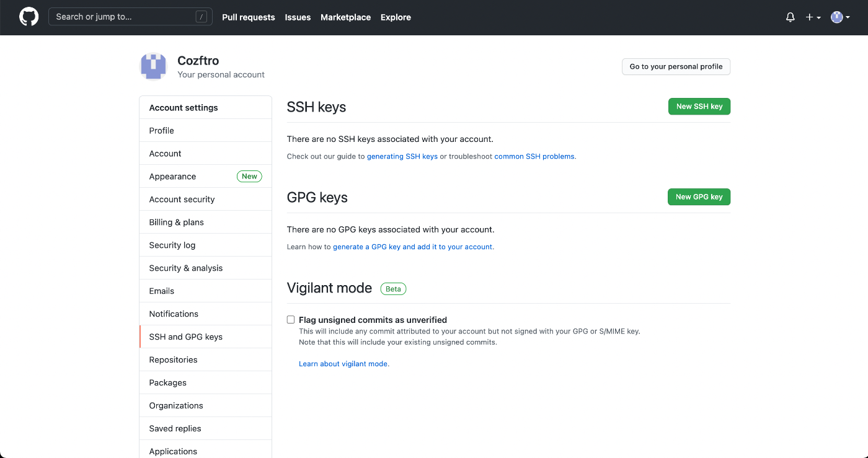
Task: Click the SSH keys section heading
Action: [316, 107]
